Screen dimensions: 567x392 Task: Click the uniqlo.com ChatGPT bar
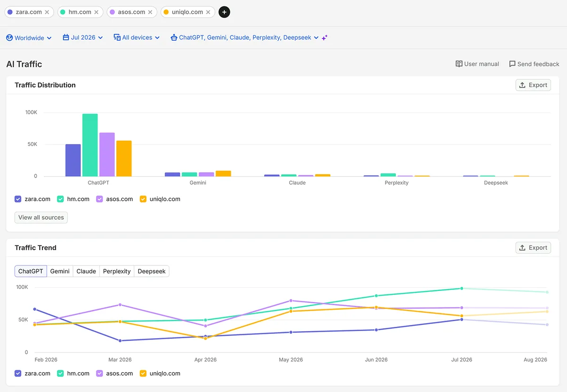[x=124, y=159]
